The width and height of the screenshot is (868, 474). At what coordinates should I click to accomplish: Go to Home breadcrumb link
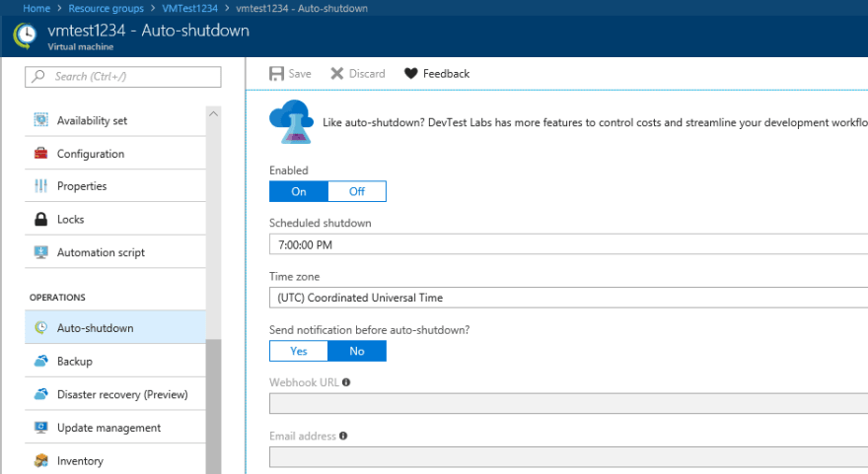[36, 8]
